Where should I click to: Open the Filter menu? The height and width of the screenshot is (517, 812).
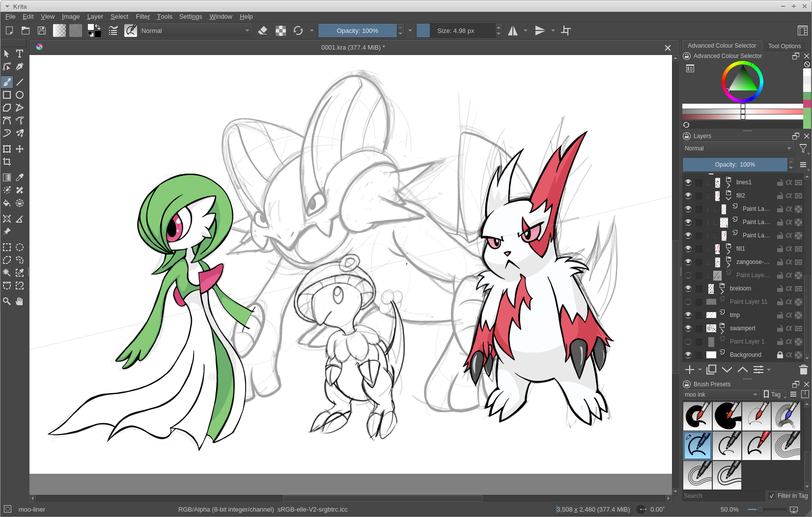[x=142, y=16]
